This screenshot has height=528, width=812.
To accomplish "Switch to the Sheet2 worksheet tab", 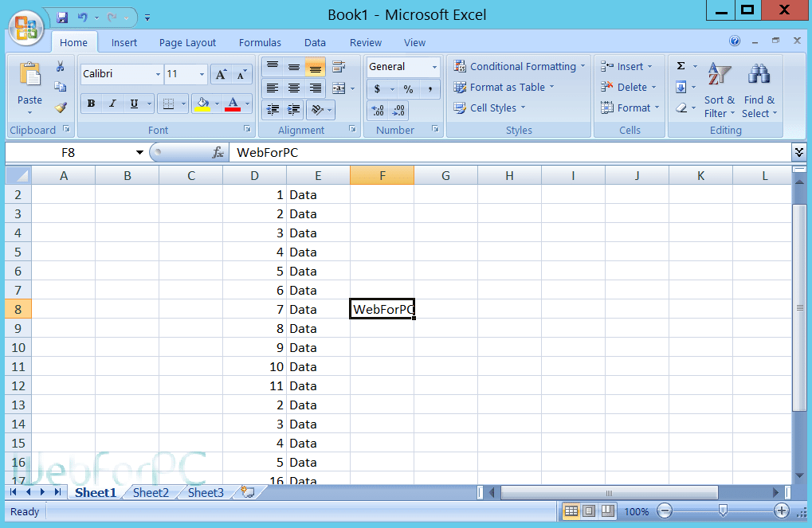I will point(150,492).
